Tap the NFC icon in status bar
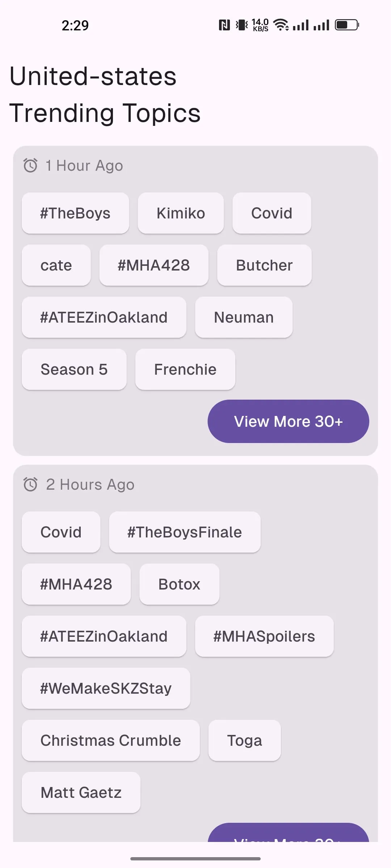 [224, 25]
